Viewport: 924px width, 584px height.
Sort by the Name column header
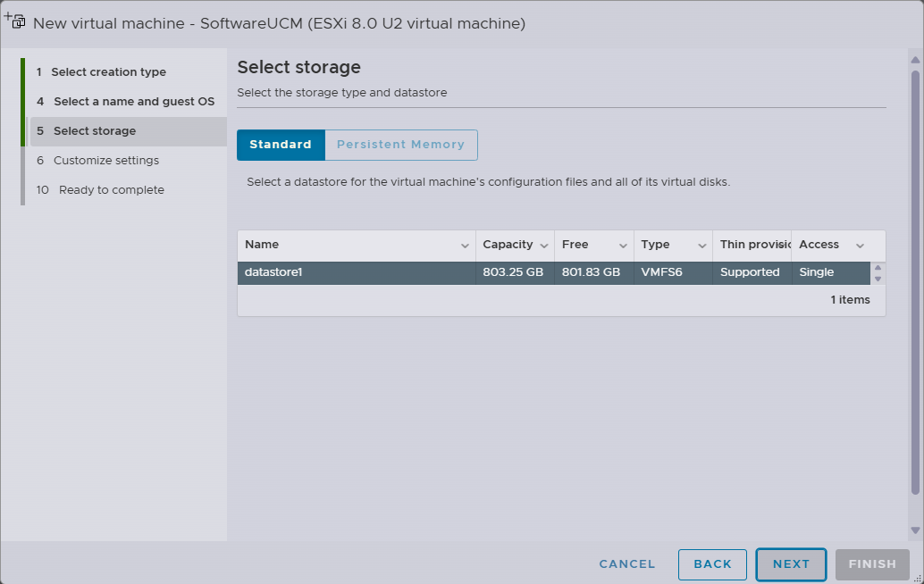(x=262, y=245)
